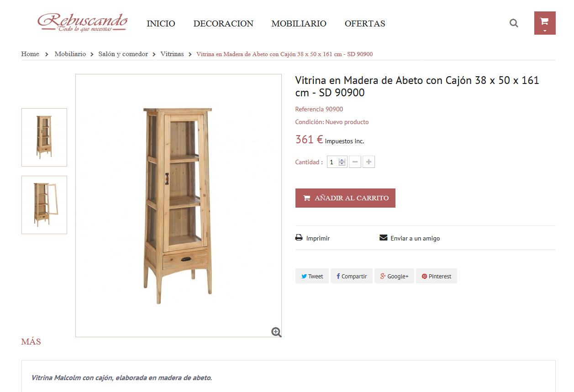Select thumbnail with open cabinet door
This screenshot has width=574, height=392.
click(x=44, y=205)
